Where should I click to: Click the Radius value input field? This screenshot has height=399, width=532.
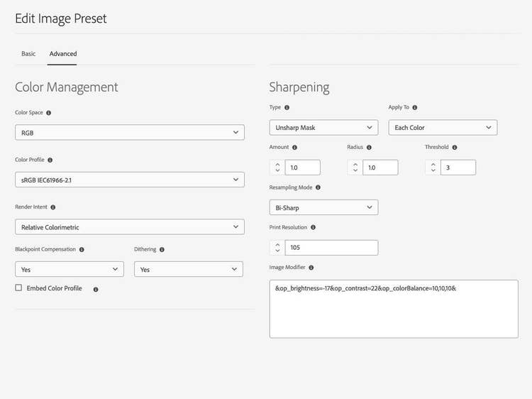pos(380,168)
